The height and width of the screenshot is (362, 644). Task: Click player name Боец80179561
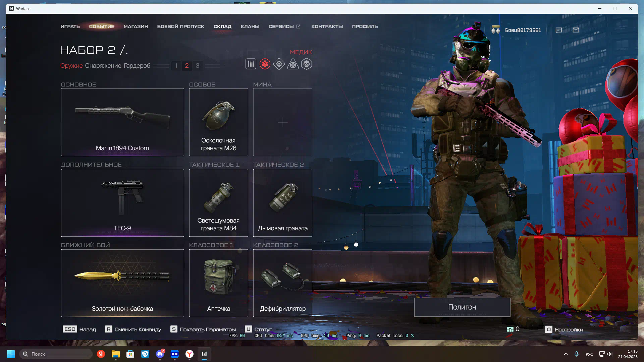click(523, 30)
